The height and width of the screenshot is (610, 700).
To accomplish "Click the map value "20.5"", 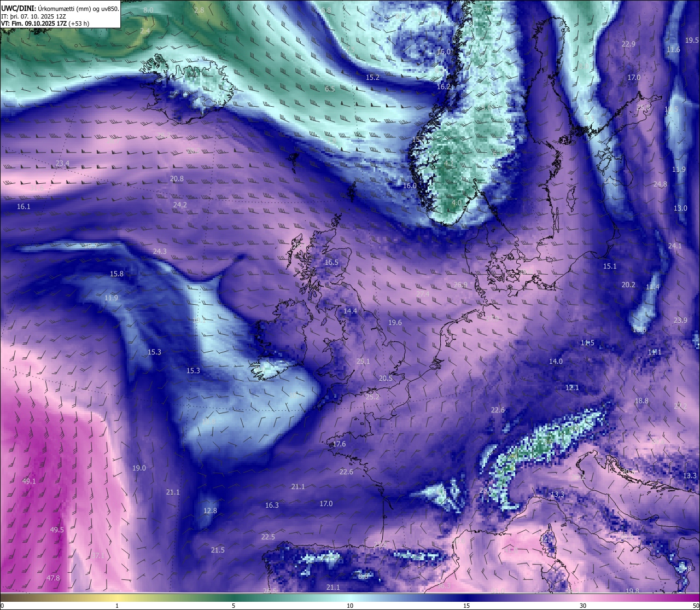I will (x=386, y=379).
